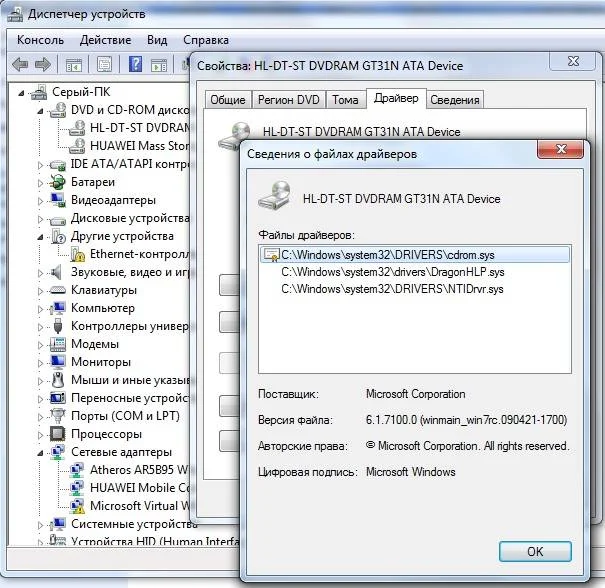Switch to the Сведения tab
605x588 pixels.
(455, 100)
